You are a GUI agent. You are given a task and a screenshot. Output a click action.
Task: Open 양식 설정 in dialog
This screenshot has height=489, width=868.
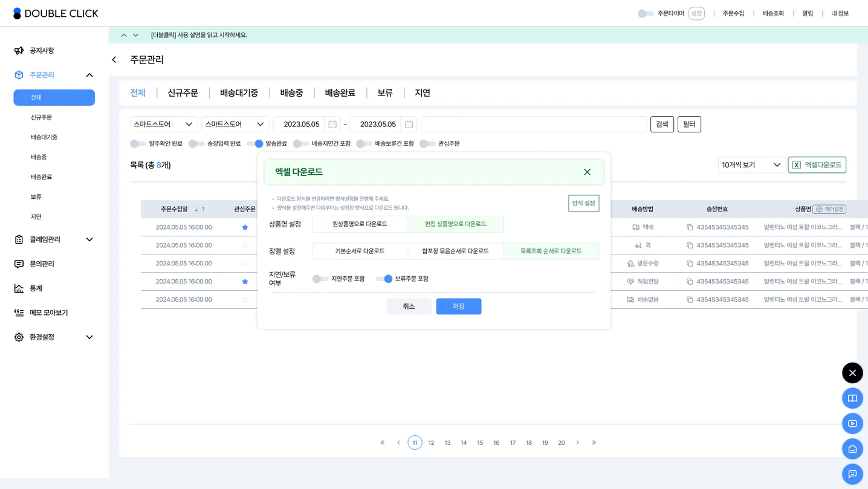pyautogui.click(x=584, y=204)
